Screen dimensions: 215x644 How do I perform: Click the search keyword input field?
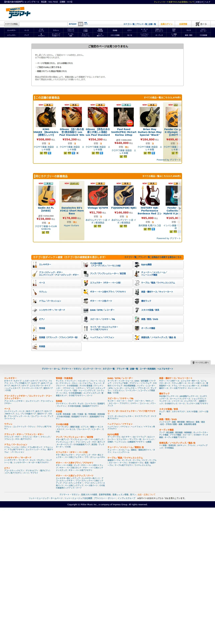tap(43, 24)
